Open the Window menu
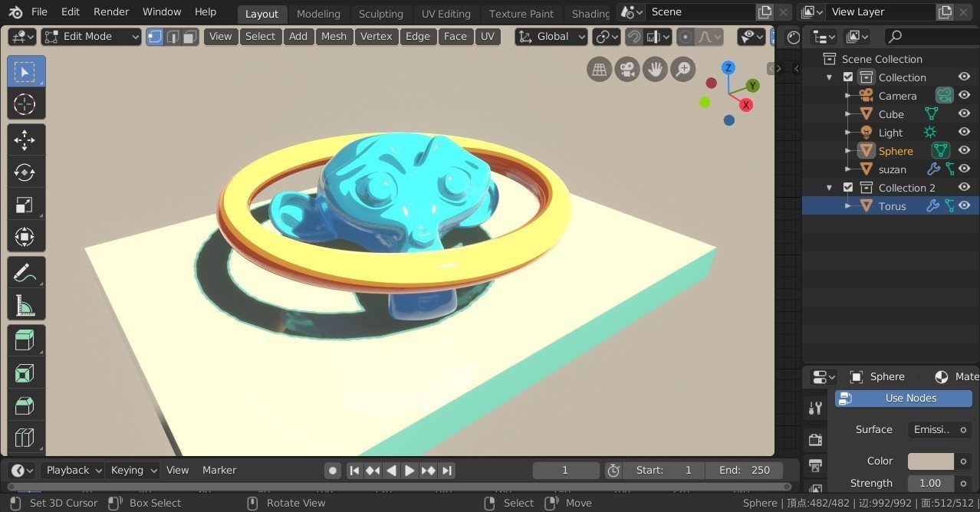Image resolution: width=980 pixels, height=512 pixels. pos(162,12)
